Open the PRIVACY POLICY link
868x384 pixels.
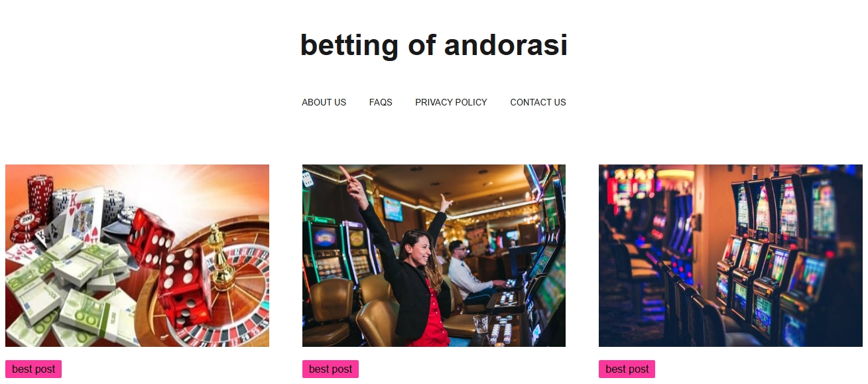(x=451, y=102)
